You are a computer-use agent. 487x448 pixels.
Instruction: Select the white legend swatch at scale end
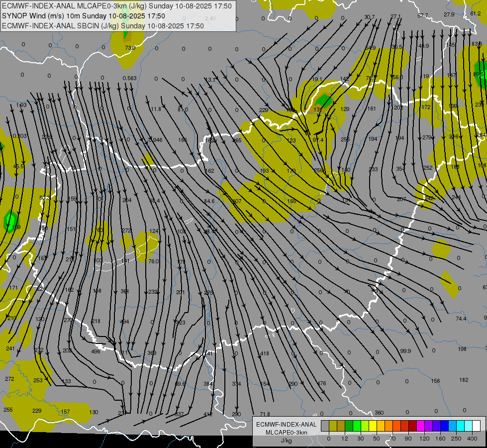[477, 426]
